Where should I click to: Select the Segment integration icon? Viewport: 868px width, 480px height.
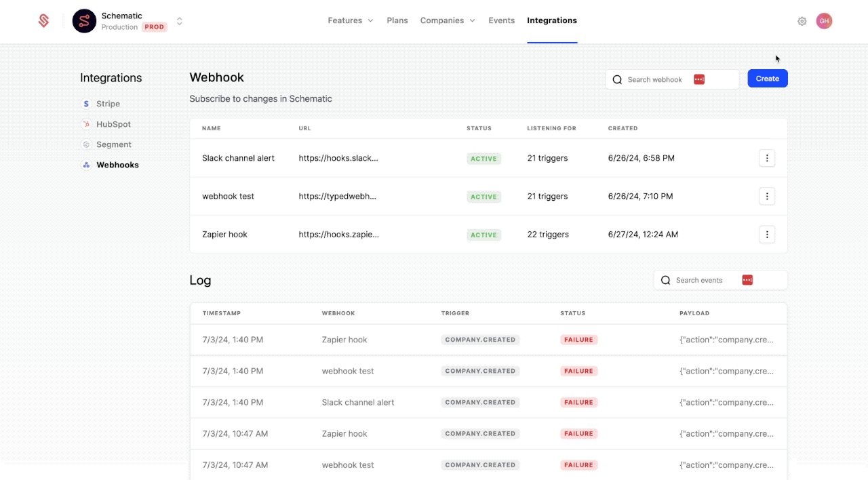[86, 144]
